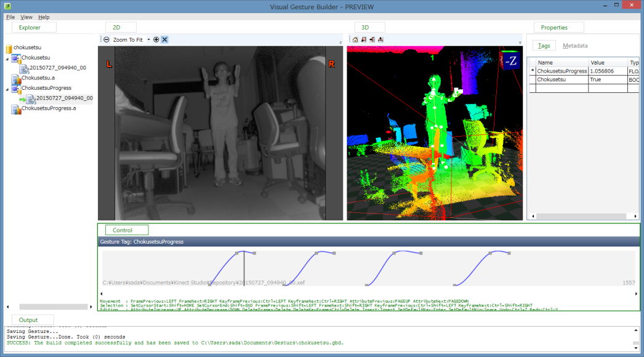Click the zoom in plus icon in 2D toolbar
Image resolution: width=644 pixels, height=357 pixels.
pyautogui.click(x=156, y=40)
